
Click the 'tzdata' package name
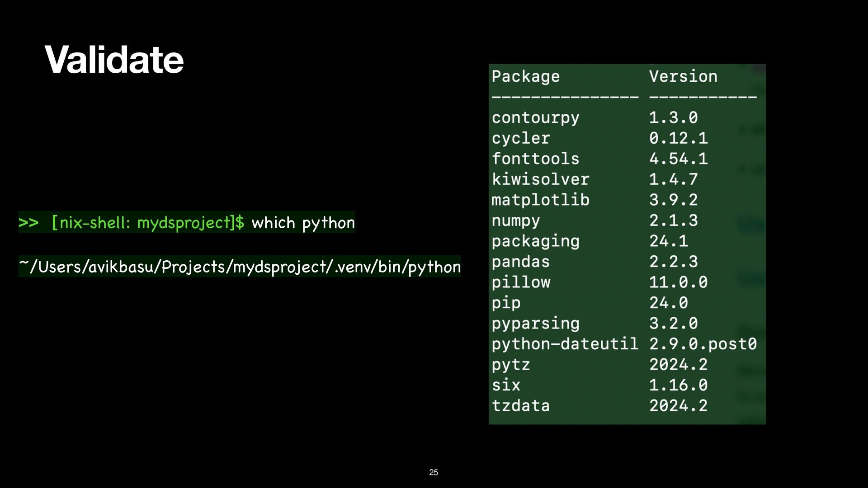pos(521,405)
